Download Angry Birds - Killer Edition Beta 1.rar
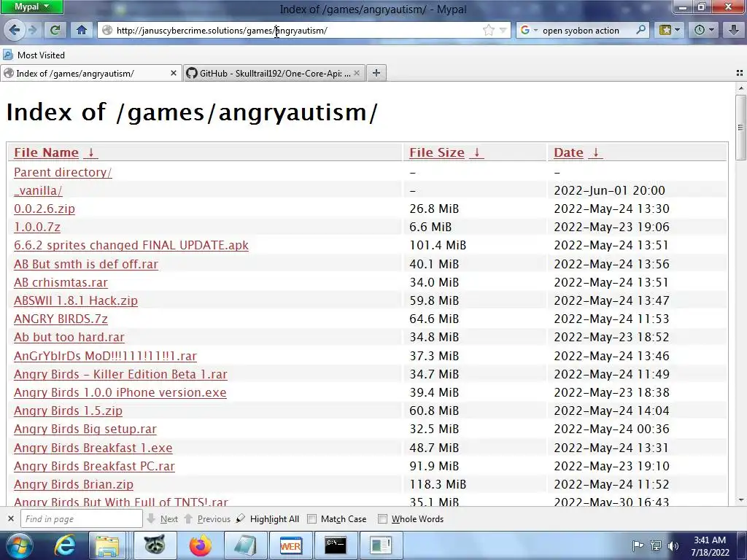 tap(120, 374)
